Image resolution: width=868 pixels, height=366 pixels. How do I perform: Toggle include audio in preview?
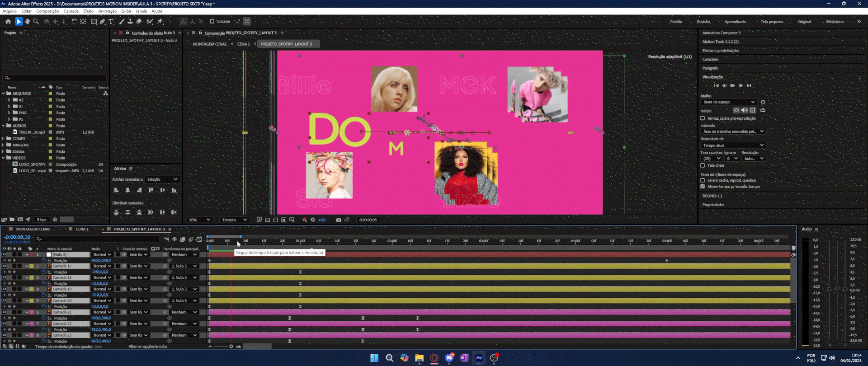745,110
